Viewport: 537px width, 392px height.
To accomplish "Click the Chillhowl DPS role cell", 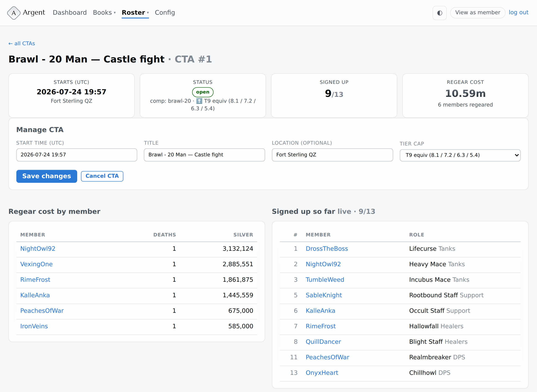I will click(429, 373).
